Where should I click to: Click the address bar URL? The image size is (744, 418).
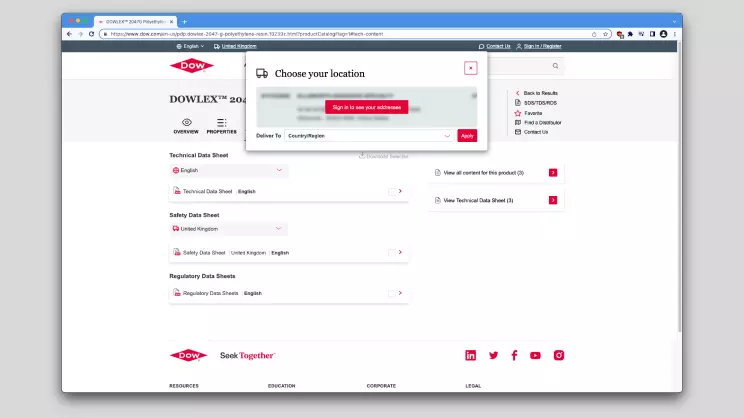[247, 34]
